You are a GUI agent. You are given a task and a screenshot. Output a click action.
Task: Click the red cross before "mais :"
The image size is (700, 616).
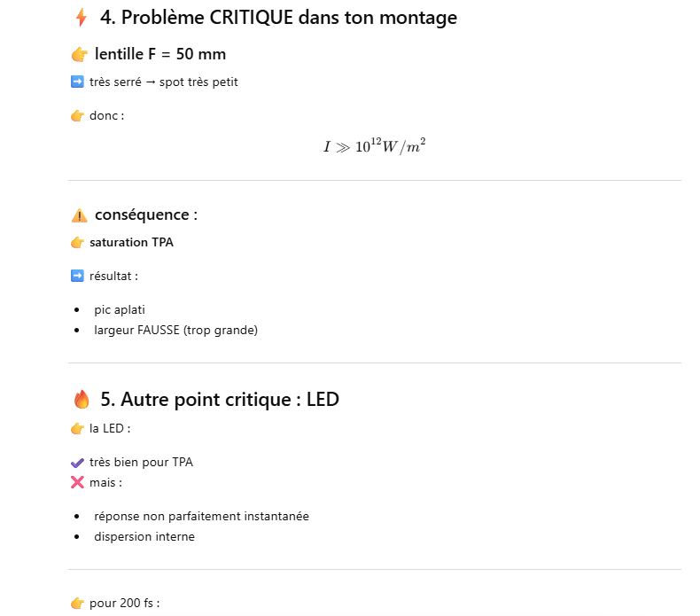click(x=77, y=483)
